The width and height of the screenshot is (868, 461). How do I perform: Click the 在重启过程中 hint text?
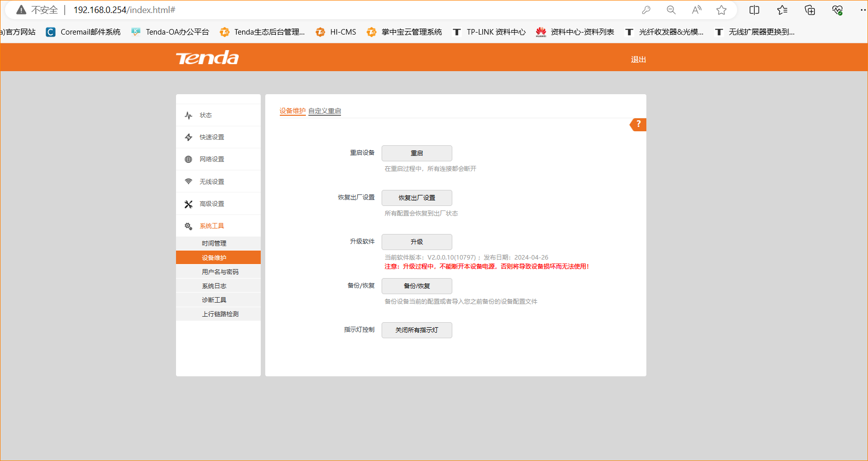tap(430, 169)
